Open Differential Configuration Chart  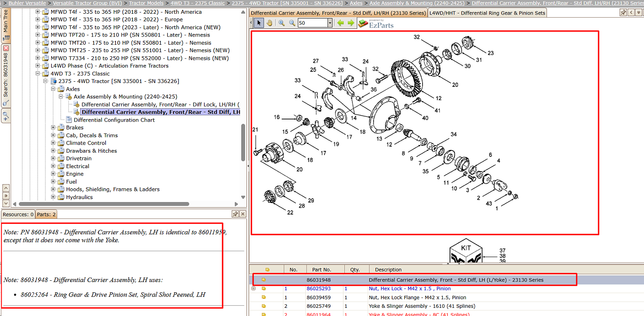click(x=114, y=120)
